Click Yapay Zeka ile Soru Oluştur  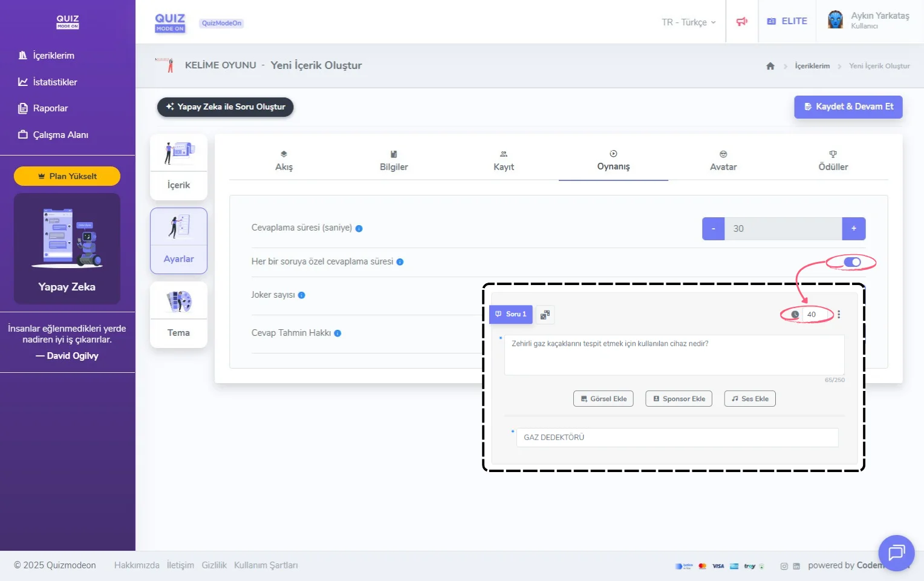226,107
